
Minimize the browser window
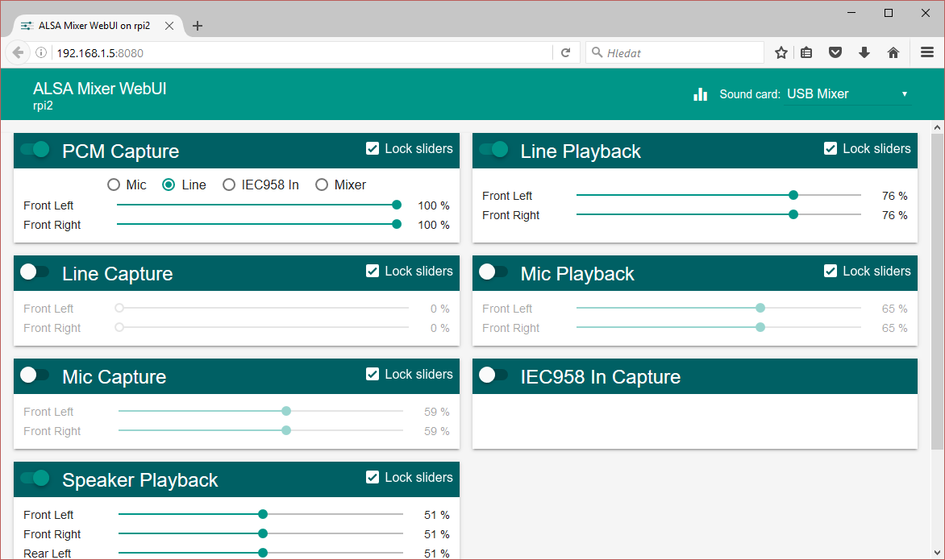[x=851, y=13]
